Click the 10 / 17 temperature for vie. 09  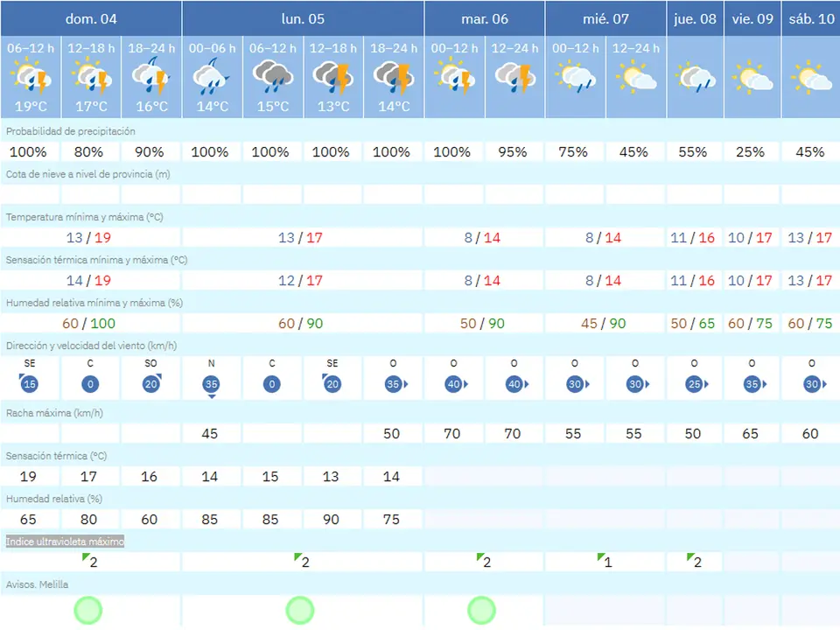point(750,237)
